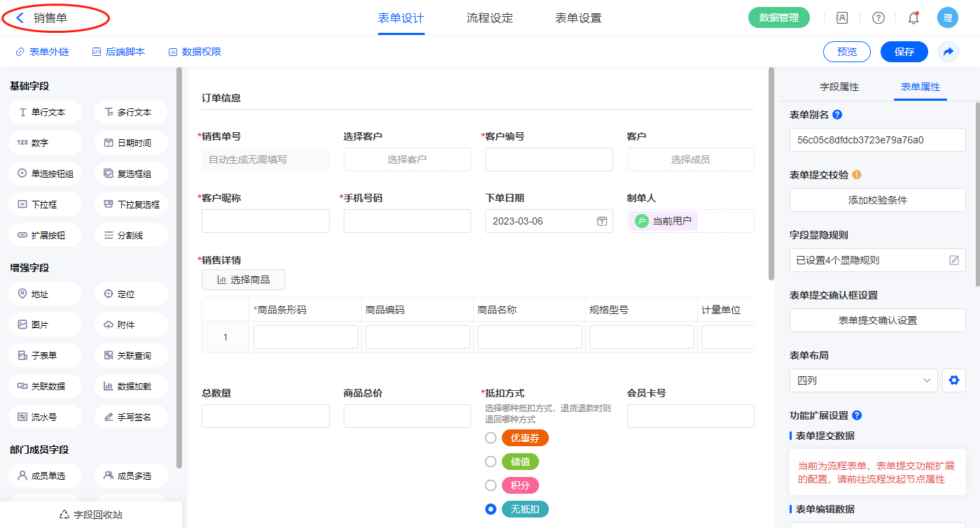Screen dimensions: 980x528
Task: Click the share arrow icon next to 保存
Action: point(948,52)
